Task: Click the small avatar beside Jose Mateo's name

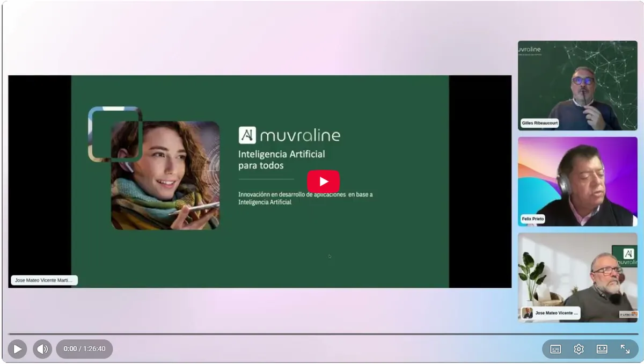Action: (528, 313)
